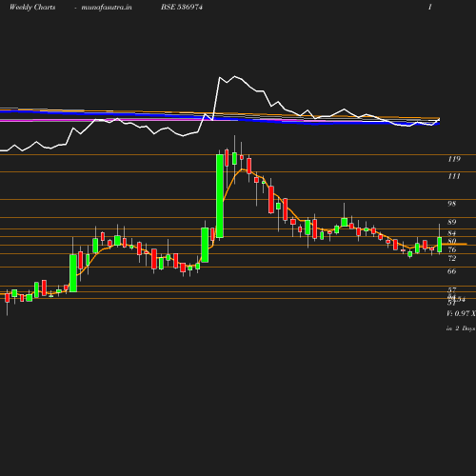476x476 pixels.
Task: Click the 'in 2 Days' text
Action: point(461,328)
